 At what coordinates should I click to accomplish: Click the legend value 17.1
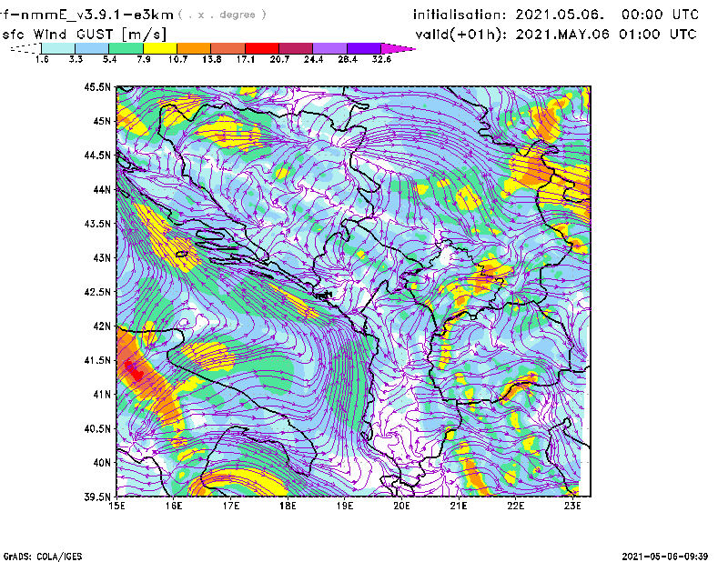coord(246,59)
